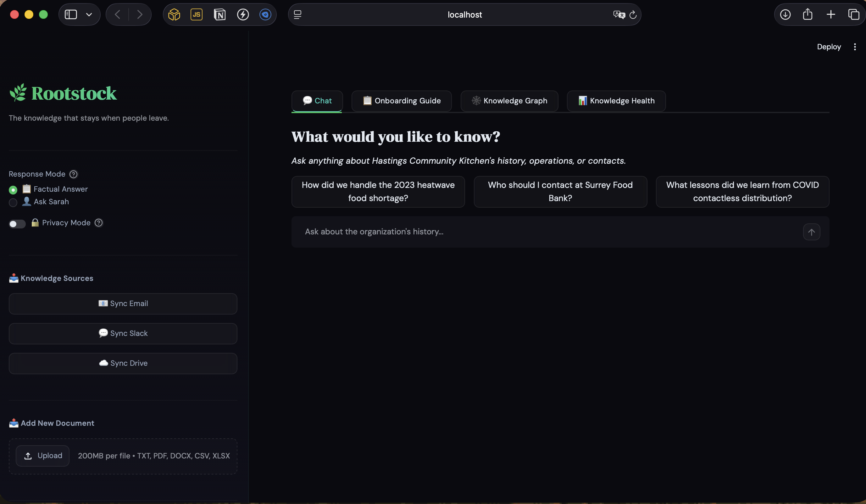
Task: Open the page menu in address bar
Action: tap(297, 14)
